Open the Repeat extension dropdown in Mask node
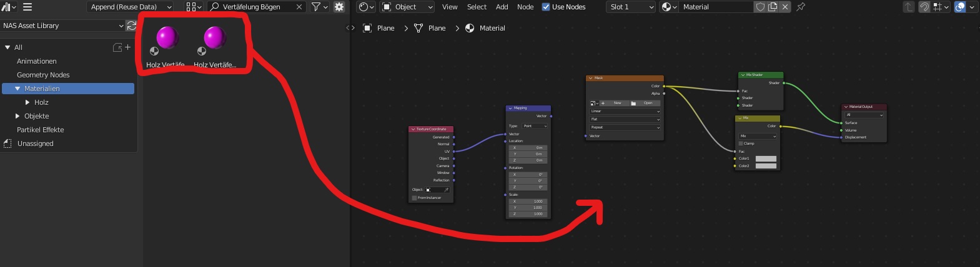This screenshot has width=980, height=267. tap(625, 127)
